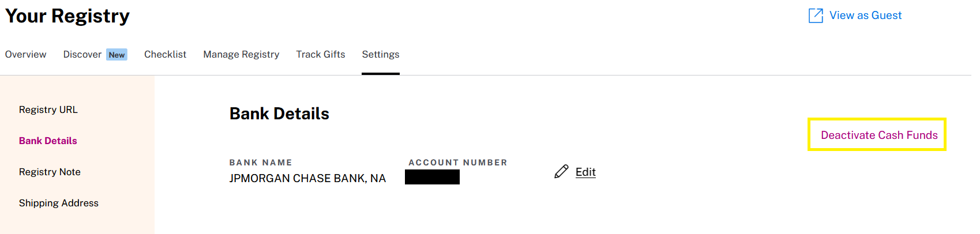Viewport: 980px width, 234px height.
Task: Click the external-link icon beside View as Guest
Action: click(x=816, y=16)
